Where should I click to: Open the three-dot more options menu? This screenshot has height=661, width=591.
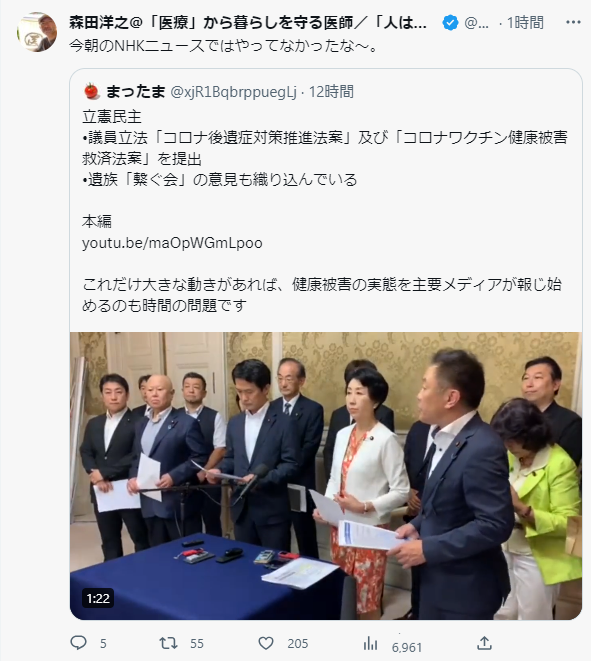[573, 22]
